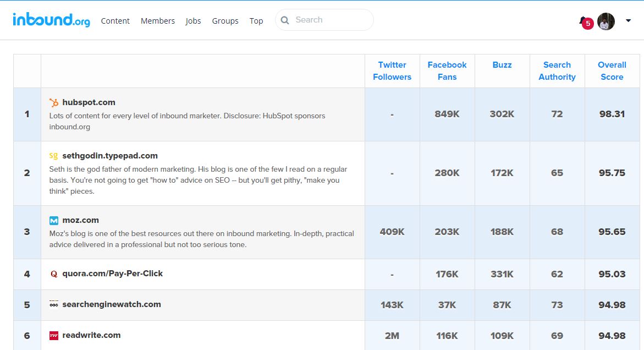Screen dimensions: 644x350
Task: Click Moz's 203K Facebook fans value
Action: click(x=447, y=232)
